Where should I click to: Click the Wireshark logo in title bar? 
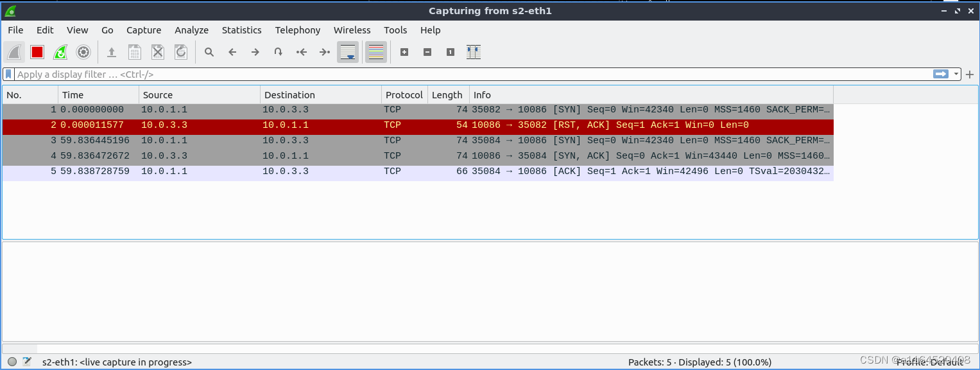pyautogui.click(x=10, y=10)
